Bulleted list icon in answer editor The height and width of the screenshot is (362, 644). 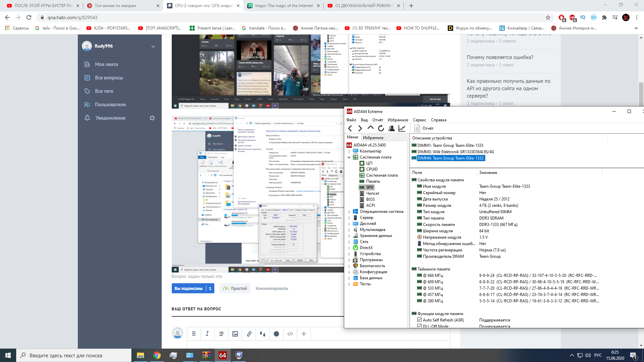[221, 334]
